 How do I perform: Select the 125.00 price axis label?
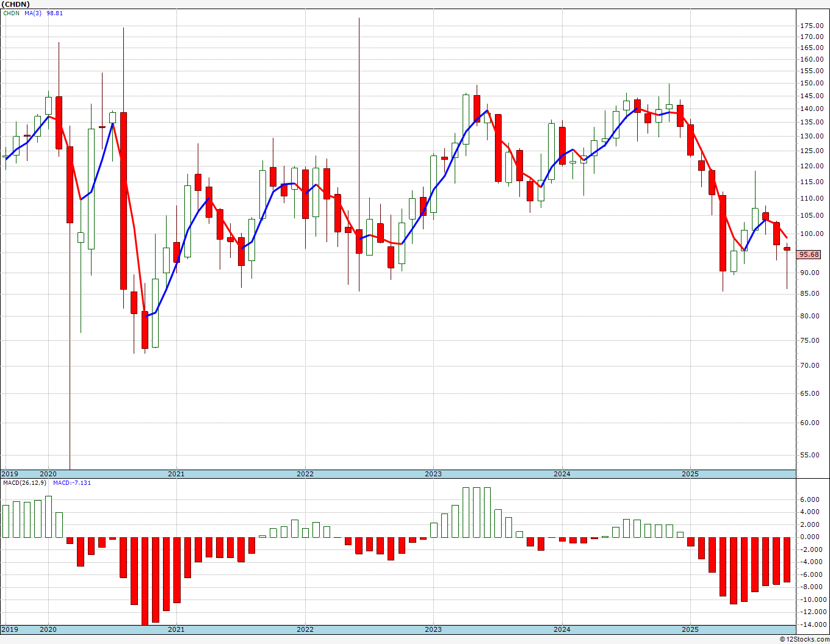(810, 151)
